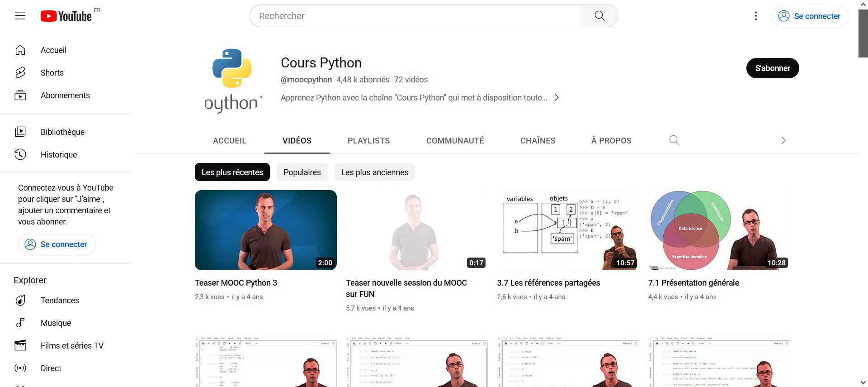Click the YouTube logo
This screenshot has height=387, width=868.
pyautogui.click(x=66, y=16)
